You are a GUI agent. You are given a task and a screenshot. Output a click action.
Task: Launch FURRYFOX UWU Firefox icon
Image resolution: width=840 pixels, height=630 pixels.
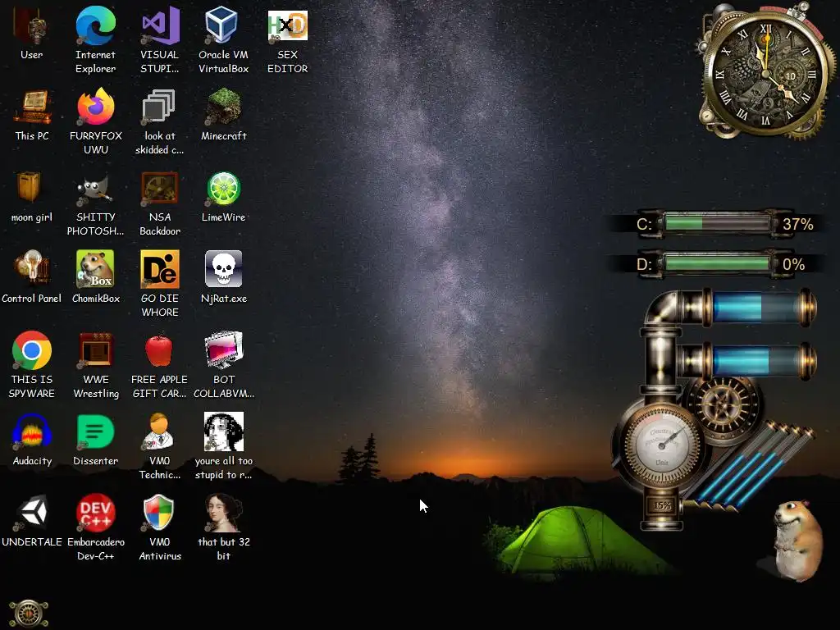click(x=95, y=107)
